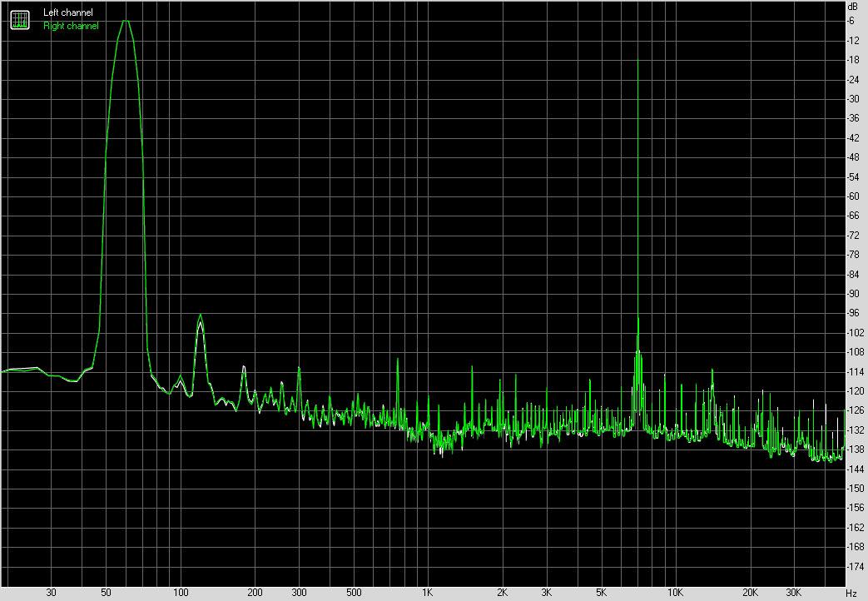Click the spectrum graph icon in the legend

tap(19, 19)
